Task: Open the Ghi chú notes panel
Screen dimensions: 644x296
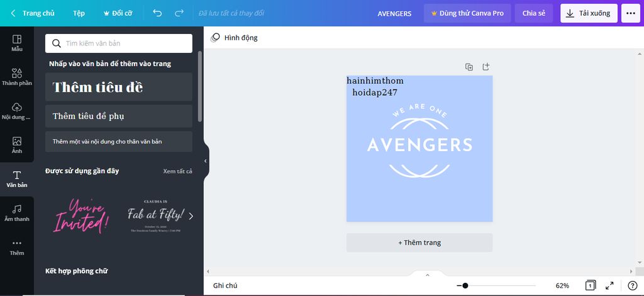Action: click(225, 285)
